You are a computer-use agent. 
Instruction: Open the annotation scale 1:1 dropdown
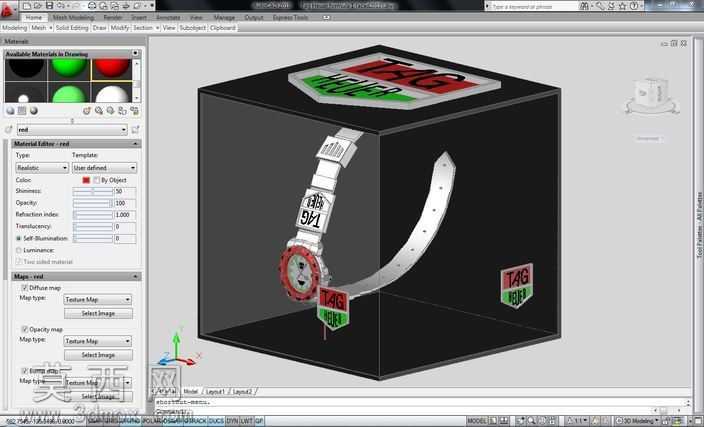coord(576,421)
